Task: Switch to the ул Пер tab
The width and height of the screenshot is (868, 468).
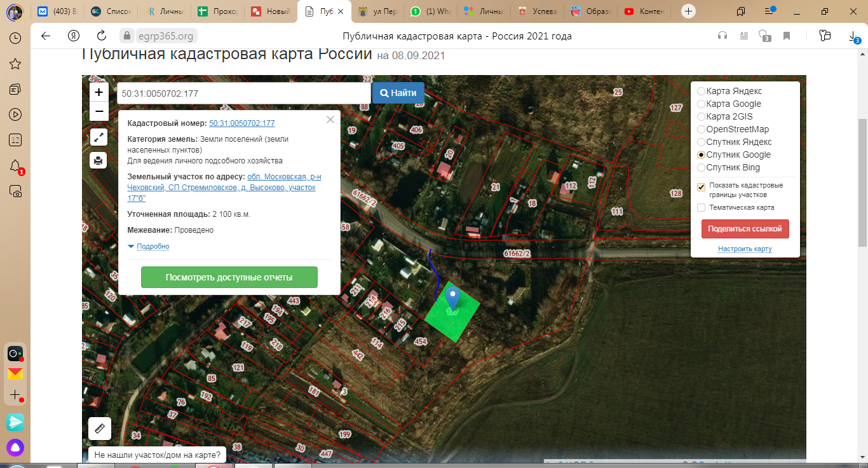Action: coord(378,11)
